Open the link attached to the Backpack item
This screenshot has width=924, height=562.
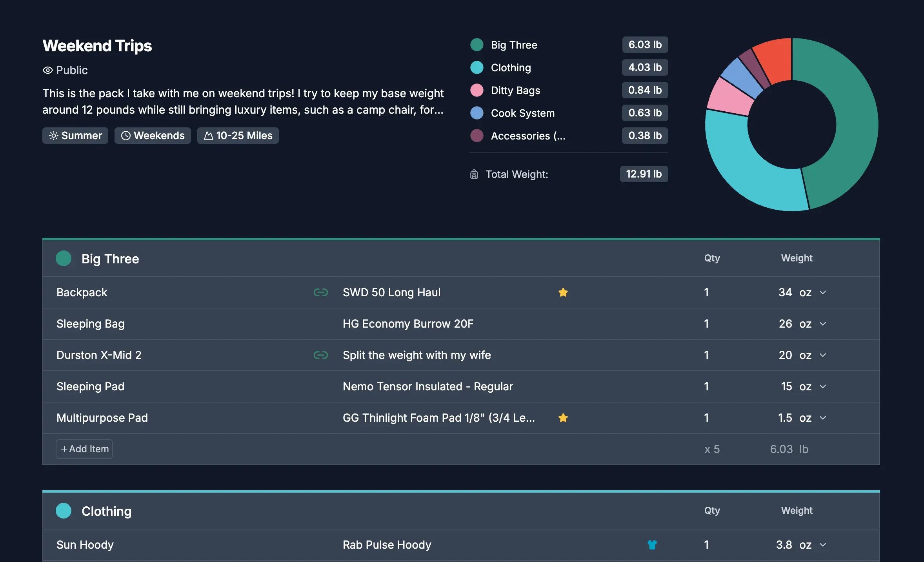pyautogui.click(x=320, y=292)
